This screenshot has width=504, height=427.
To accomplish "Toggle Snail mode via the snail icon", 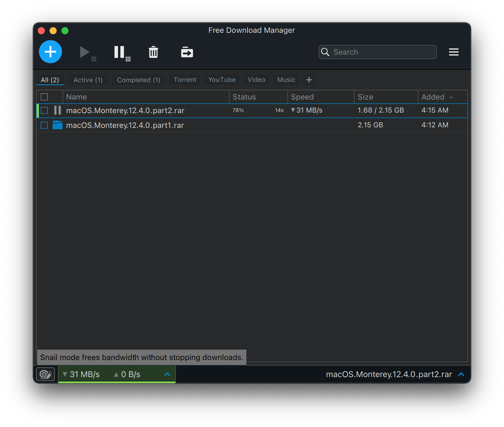I will click(x=45, y=374).
